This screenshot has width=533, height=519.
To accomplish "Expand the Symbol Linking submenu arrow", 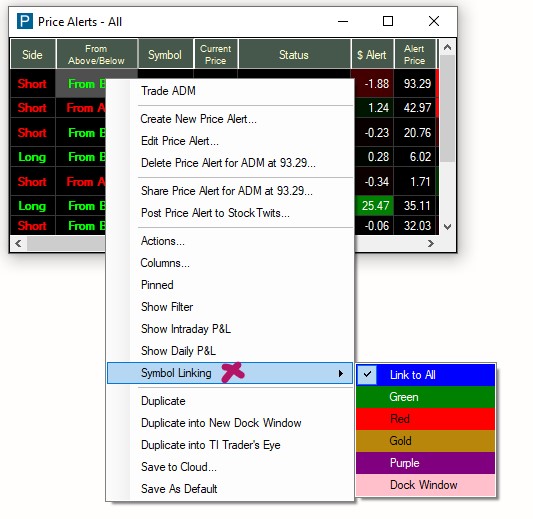I will tap(341, 373).
